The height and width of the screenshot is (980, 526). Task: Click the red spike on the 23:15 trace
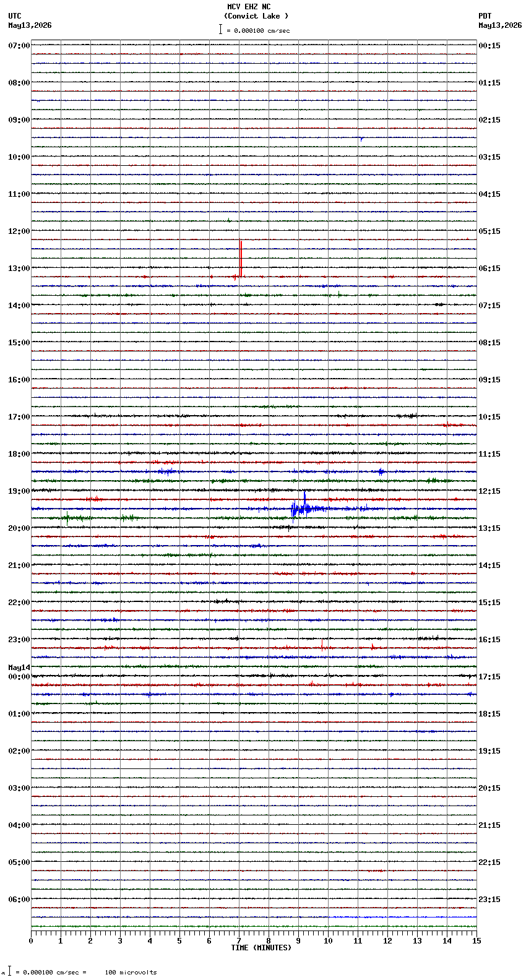tap(322, 646)
